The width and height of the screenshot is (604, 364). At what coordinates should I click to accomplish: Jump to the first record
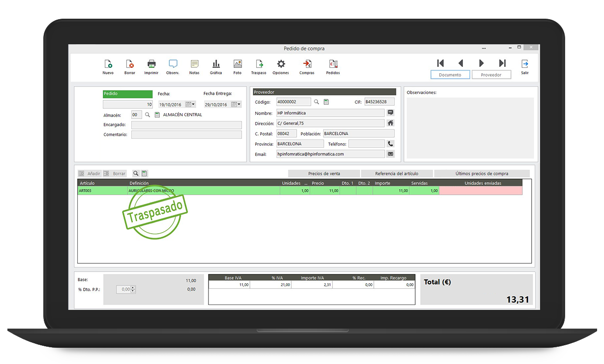(440, 63)
